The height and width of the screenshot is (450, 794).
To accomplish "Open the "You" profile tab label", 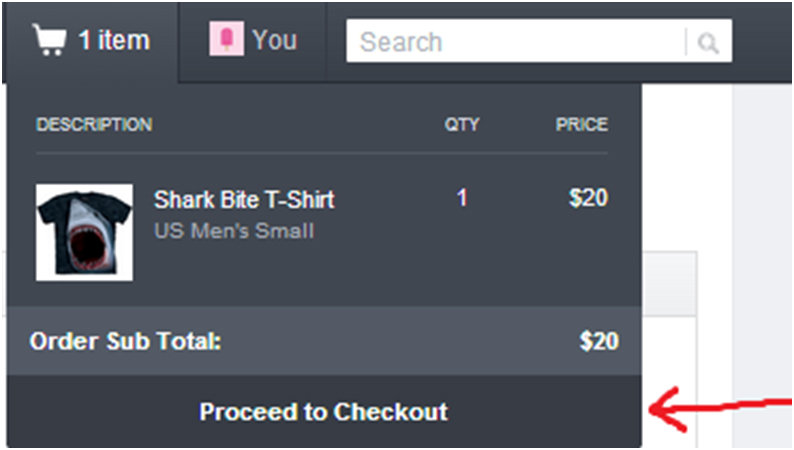I will click(274, 40).
